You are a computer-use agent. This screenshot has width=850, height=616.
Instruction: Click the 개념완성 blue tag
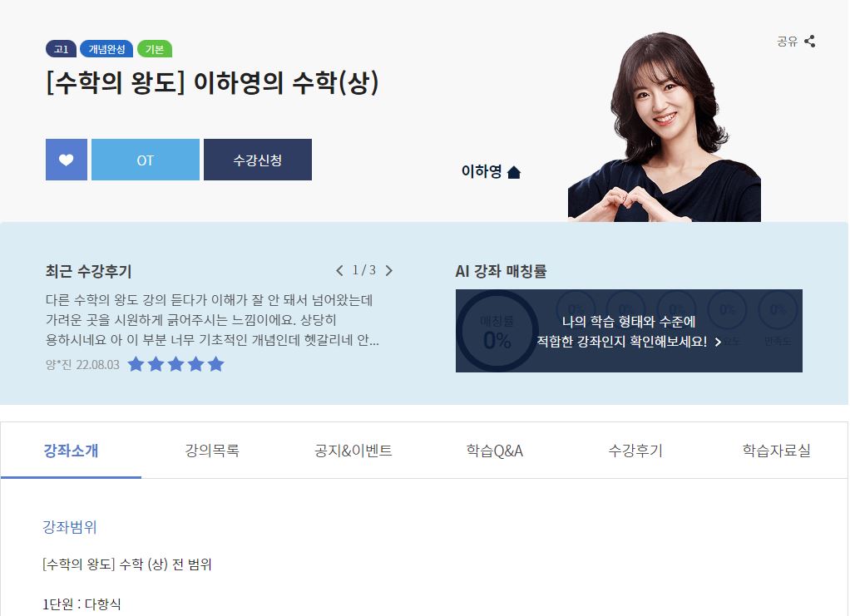click(106, 49)
